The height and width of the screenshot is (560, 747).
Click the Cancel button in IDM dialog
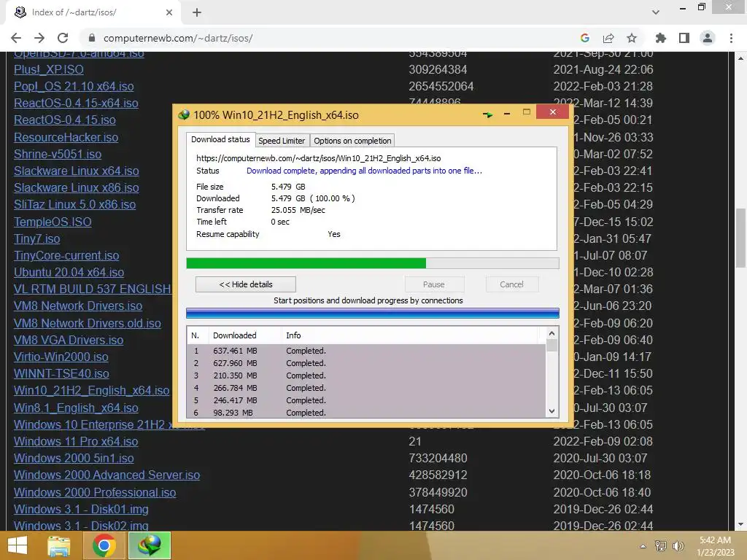coord(511,284)
